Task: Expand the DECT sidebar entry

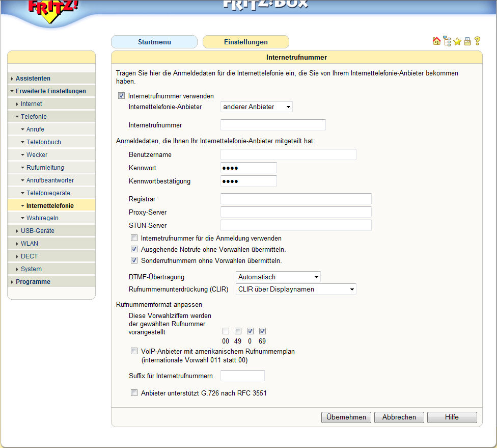Action: pos(51,256)
